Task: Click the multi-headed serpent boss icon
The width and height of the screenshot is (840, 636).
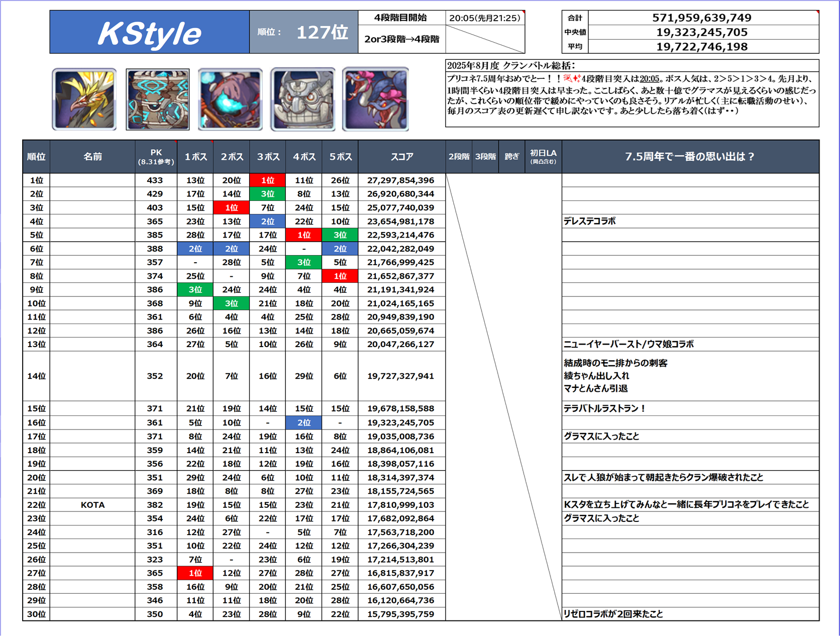Action: pyautogui.click(x=375, y=99)
